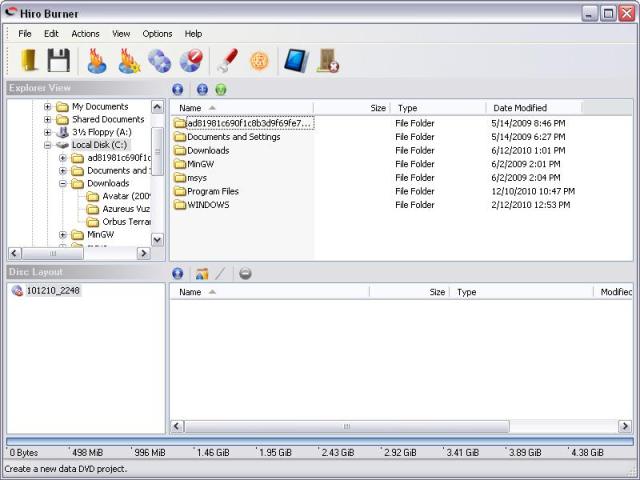
Task: Click the disc capacity progress bar
Action: pyautogui.click(x=320, y=442)
